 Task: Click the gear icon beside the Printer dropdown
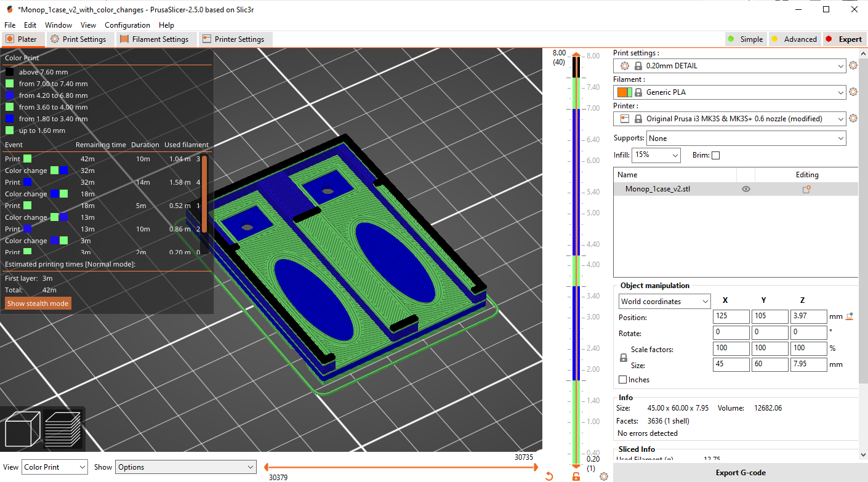click(x=853, y=119)
